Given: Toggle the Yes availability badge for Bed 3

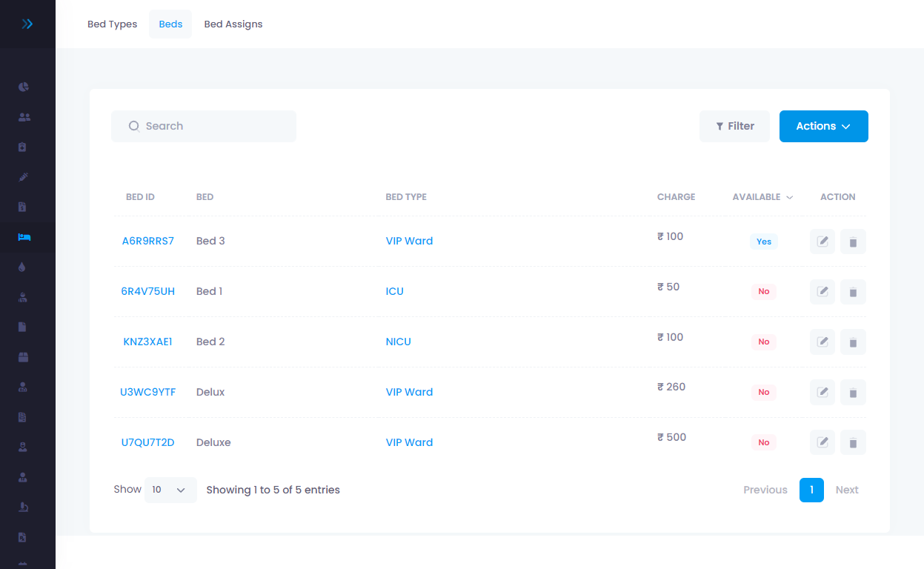Looking at the screenshot, I should 763,241.
